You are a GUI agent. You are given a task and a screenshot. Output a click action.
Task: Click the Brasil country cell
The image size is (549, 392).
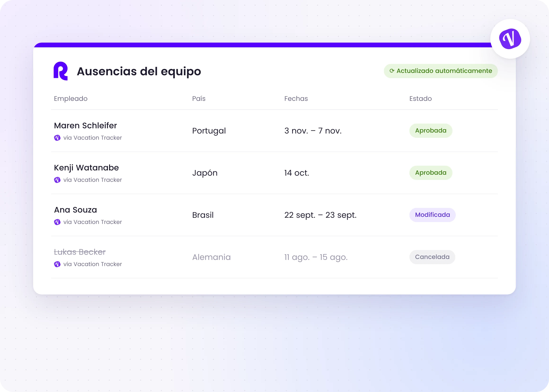203,215
